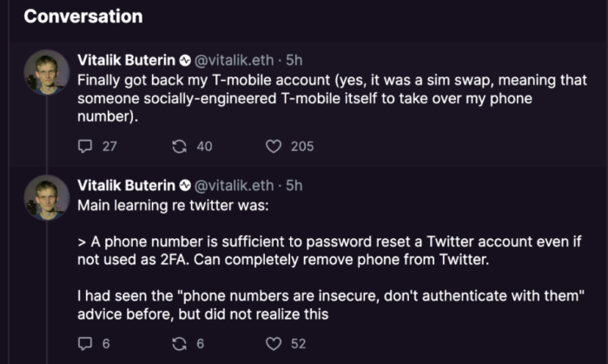Retweet the 'Main learning re twitter' tweet

point(179,343)
